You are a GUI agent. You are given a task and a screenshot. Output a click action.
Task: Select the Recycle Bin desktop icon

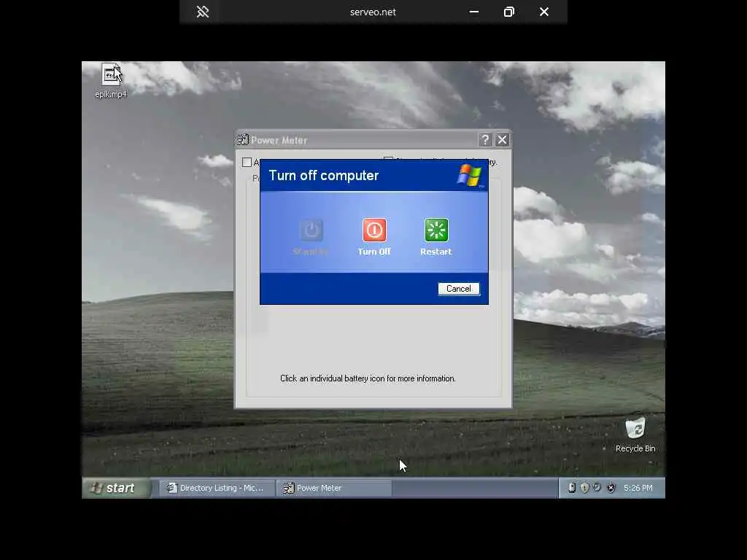pyautogui.click(x=635, y=435)
